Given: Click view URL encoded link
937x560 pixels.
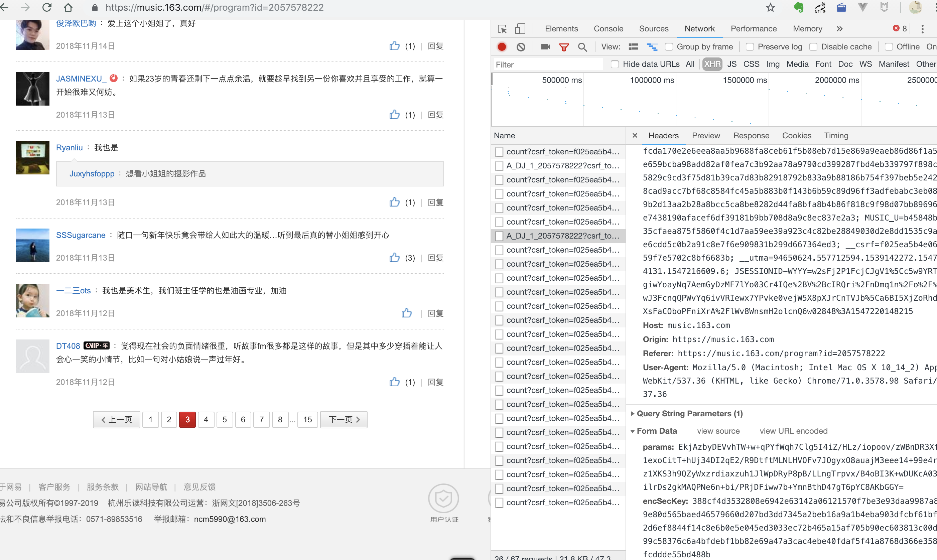Looking at the screenshot, I should point(793,431).
